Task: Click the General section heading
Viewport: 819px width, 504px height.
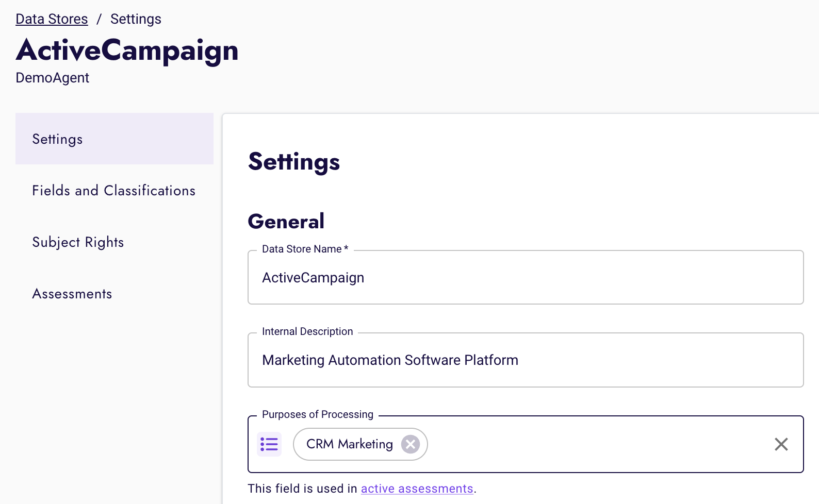Action: pyautogui.click(x=286, y=222)
